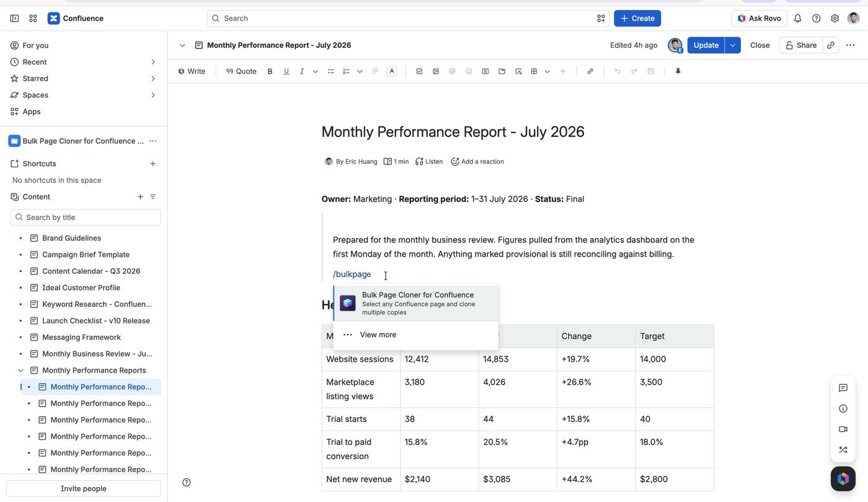The width and height of the screenshot is (868, 502).
Task: Insert a column layout
Action: [485, 71]
